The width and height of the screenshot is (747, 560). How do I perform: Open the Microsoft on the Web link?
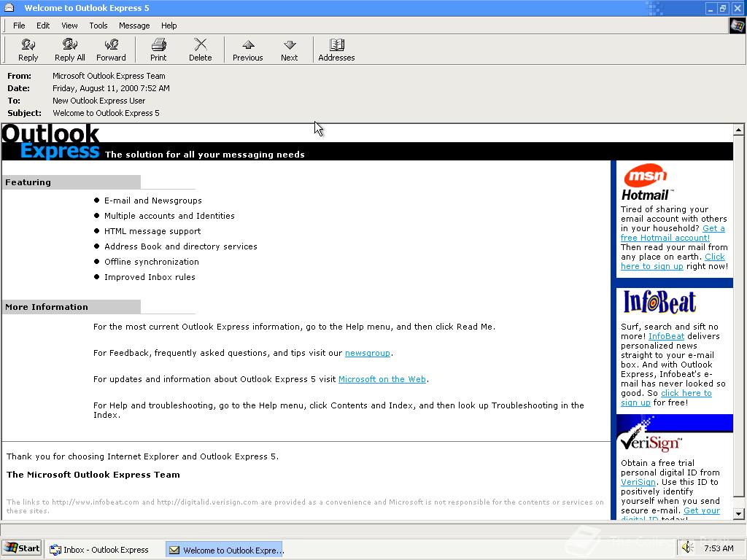pos(382,379)
